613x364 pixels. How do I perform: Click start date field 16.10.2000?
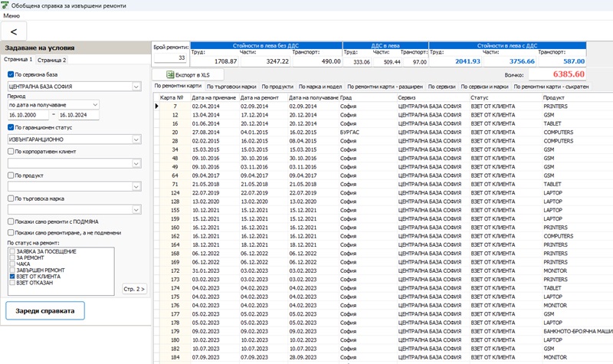28,115
